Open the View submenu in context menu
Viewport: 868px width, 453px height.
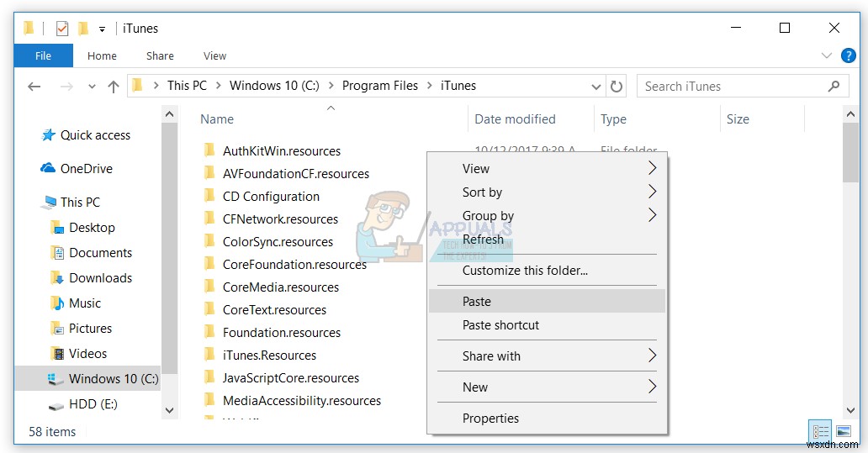(547, 169)
